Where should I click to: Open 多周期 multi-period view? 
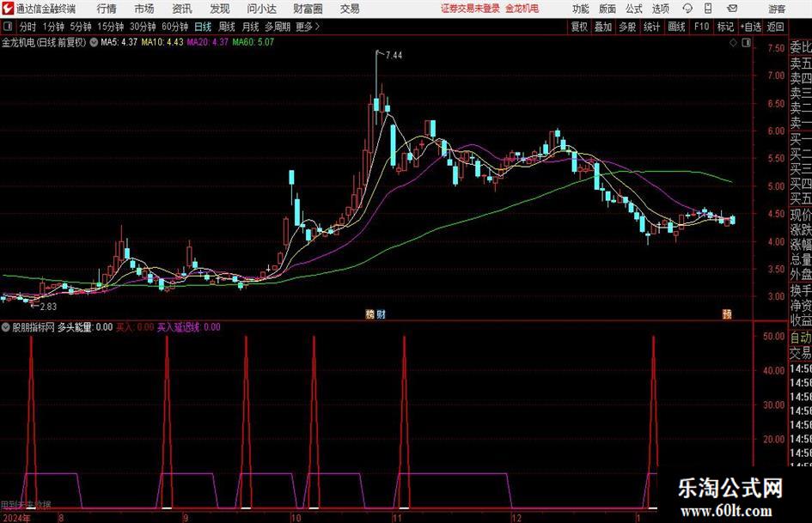[x=278, y=27]
